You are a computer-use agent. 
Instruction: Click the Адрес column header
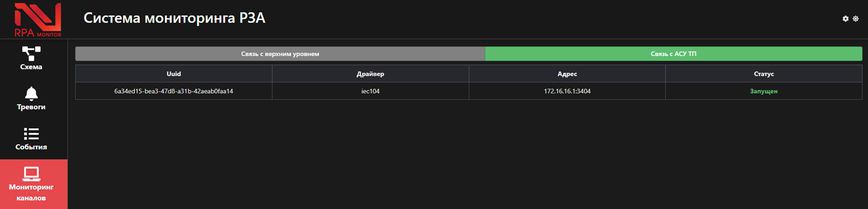(567, 74)
